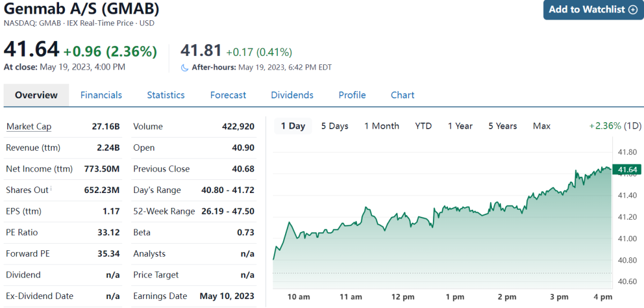Choose the YTD chart range
The width and height of the screenshot is (644, 308).
(x=423, y=126)
